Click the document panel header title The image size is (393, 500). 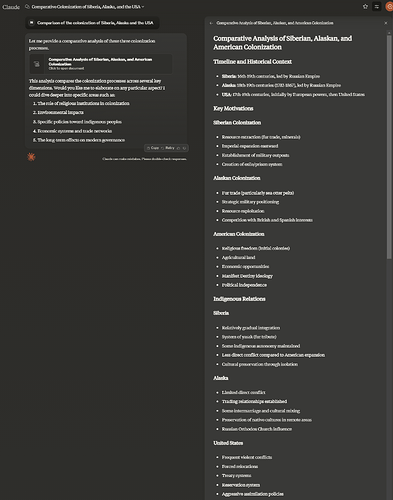(275, 23)
